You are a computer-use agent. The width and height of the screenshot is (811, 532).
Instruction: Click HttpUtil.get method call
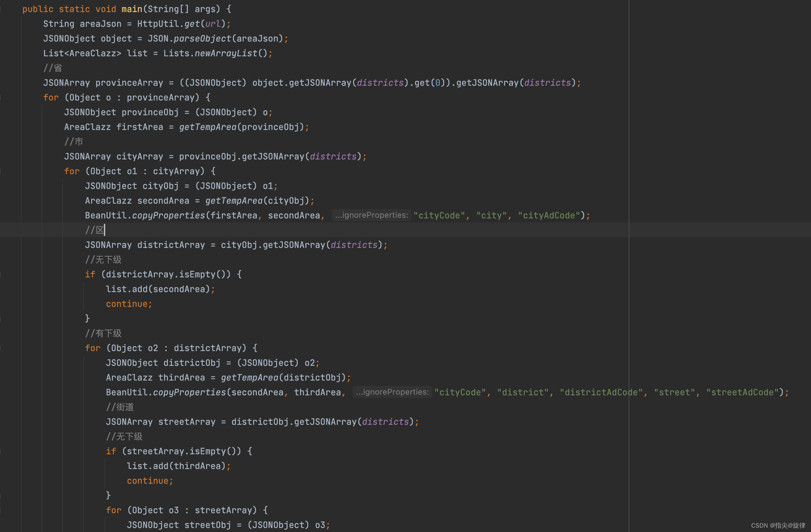point(192,24)
